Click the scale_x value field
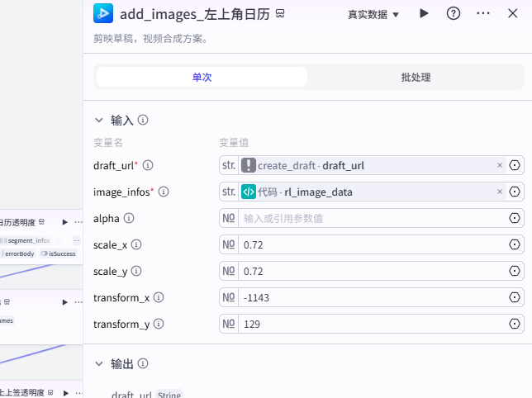This screenshot has width=532, height=398. pyautogui.click(x=372, y=244)
